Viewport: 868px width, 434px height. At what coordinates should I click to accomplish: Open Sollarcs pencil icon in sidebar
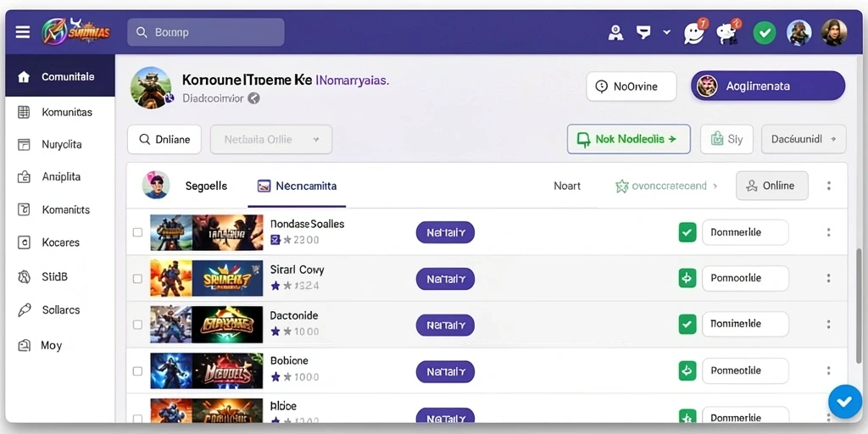click(x=24, y=310)
